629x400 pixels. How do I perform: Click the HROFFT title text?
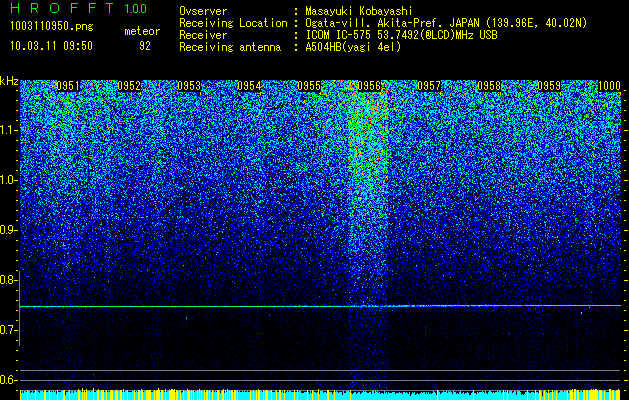[x=62, y=8]
